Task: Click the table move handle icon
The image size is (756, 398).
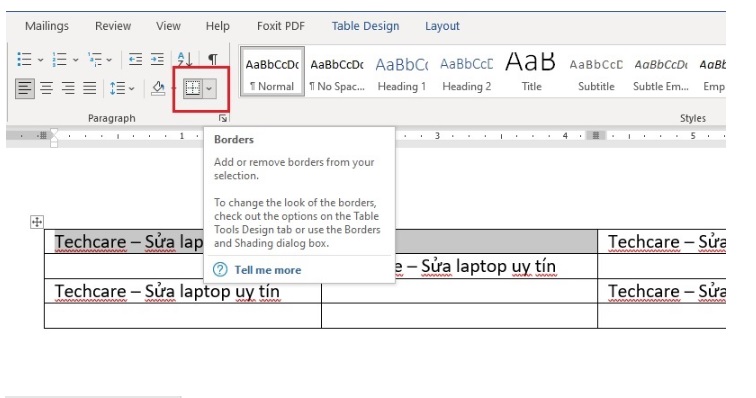Action: [x=37, y=222]
